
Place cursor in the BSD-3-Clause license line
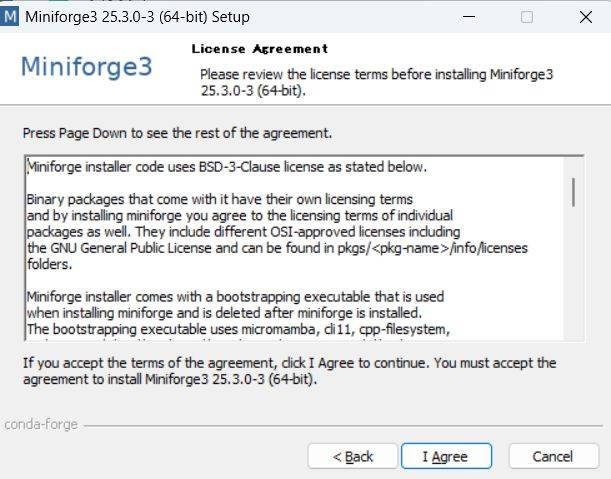227,167
